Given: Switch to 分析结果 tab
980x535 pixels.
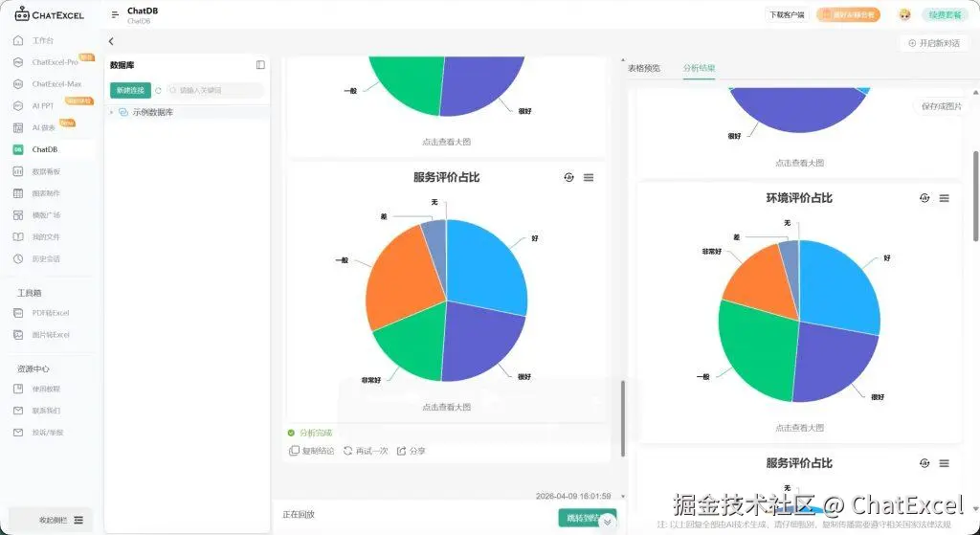Looking at the screenshot, I should 700,68.
